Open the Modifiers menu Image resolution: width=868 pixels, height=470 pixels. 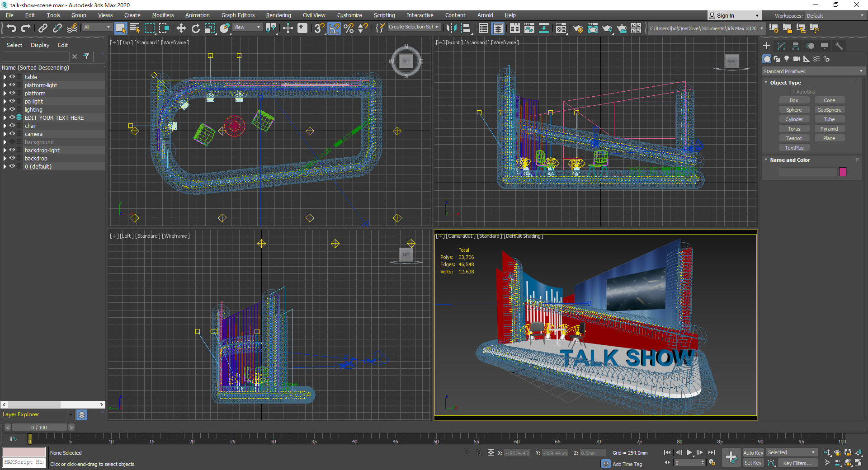(163, 15)
